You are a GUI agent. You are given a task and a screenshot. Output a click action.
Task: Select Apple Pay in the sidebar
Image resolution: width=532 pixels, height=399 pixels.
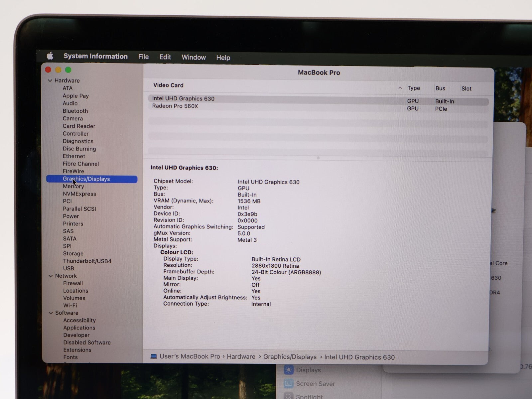[x=75, y=96]
